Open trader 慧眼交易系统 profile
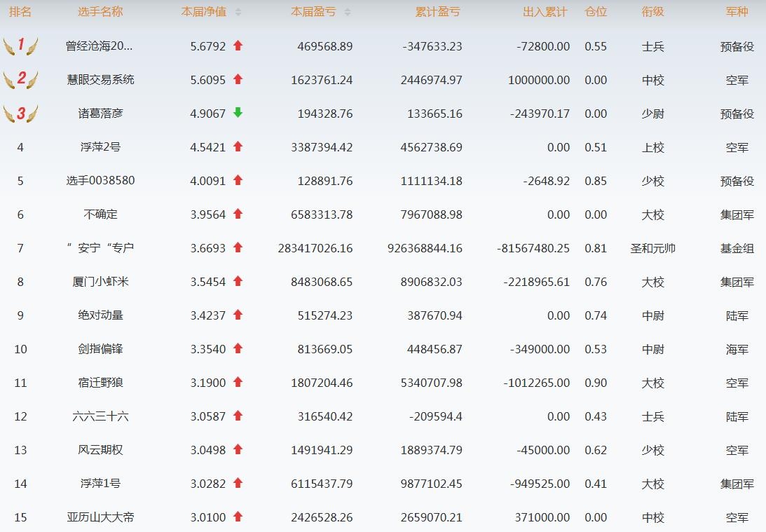 tap(100, 80)
